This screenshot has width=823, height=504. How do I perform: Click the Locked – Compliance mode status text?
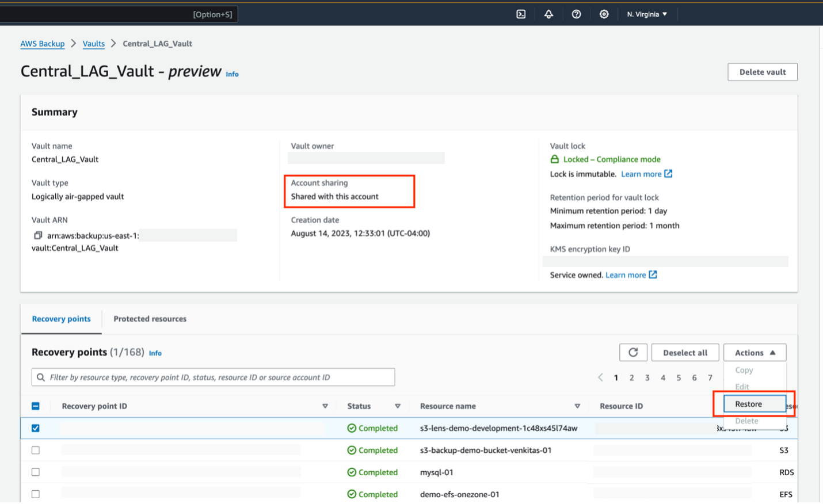coord(612,159)
